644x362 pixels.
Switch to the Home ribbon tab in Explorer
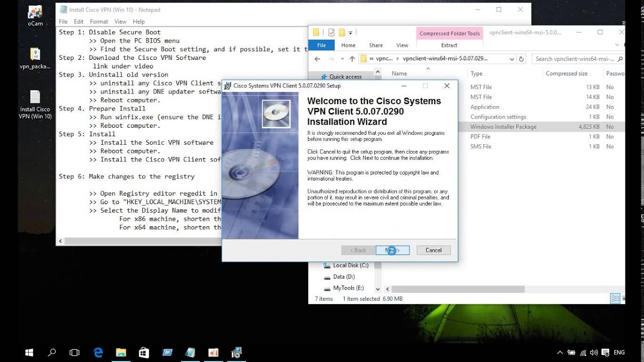coord(348,45)
